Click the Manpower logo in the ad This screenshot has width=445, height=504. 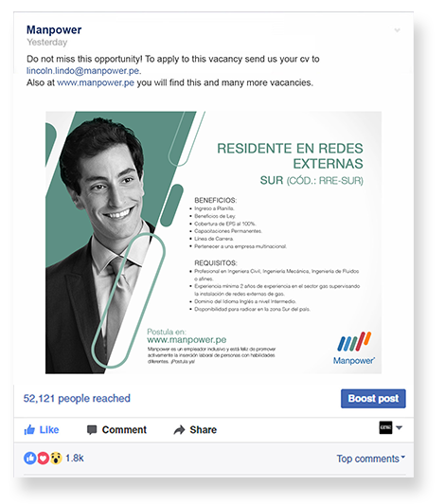point(354,349)
